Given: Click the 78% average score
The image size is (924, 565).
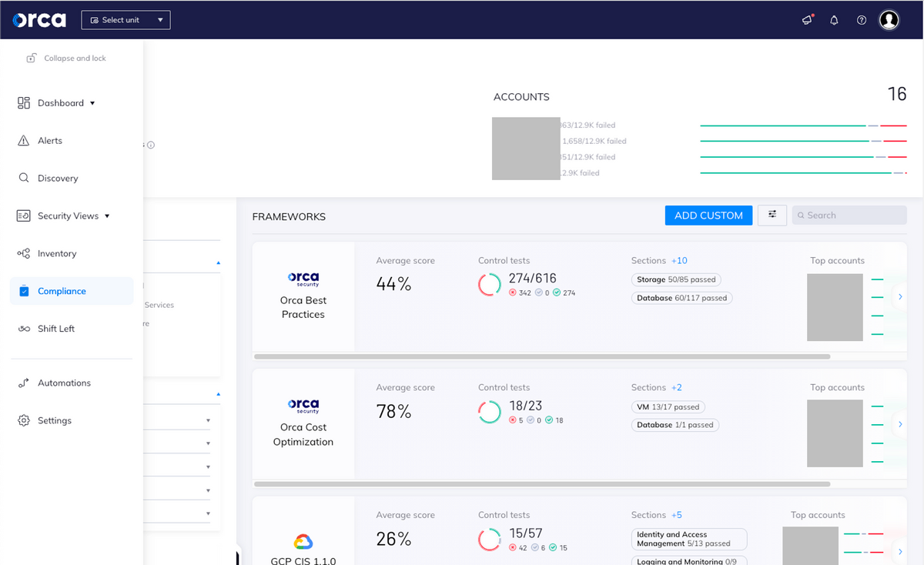Looking at the screenshot, I should click(393, 412).
